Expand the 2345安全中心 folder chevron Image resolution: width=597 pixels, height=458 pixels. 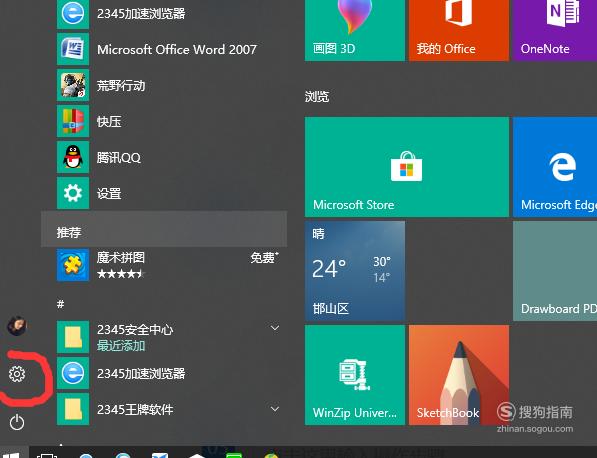pos(275,328)
